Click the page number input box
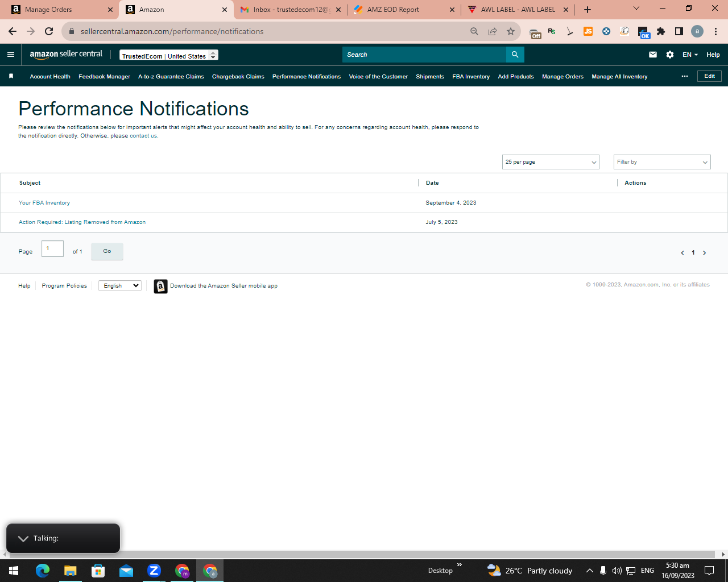The height and width of the screenshot is (582, 728). click(x=52, y=248)
